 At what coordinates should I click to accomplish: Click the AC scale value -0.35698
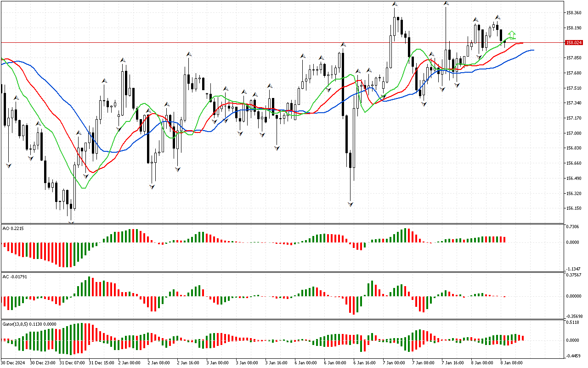click(x=575, y=316)
